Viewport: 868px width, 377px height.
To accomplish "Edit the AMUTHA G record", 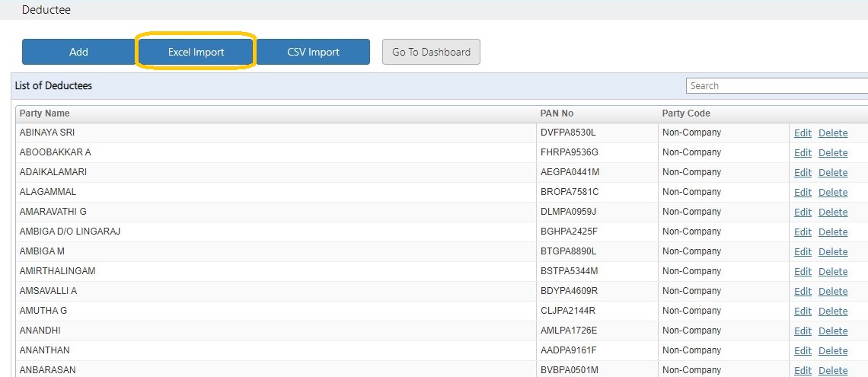I will point(803,312).
